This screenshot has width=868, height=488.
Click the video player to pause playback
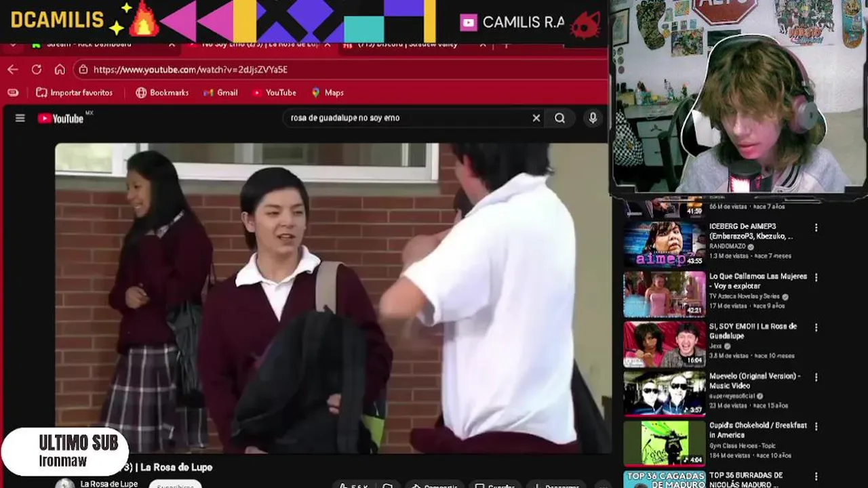pyautogui.click(x=332, y=298)
